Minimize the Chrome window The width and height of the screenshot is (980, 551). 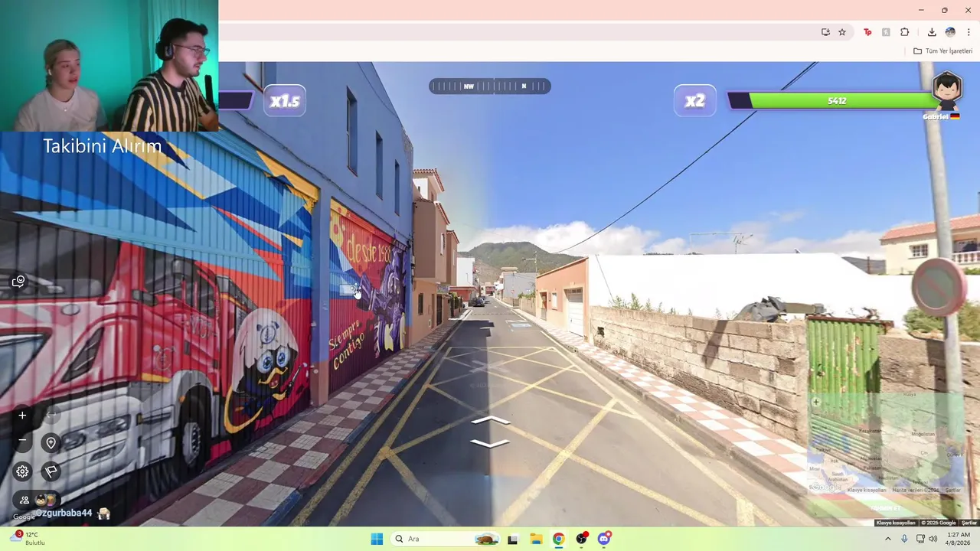921,10
